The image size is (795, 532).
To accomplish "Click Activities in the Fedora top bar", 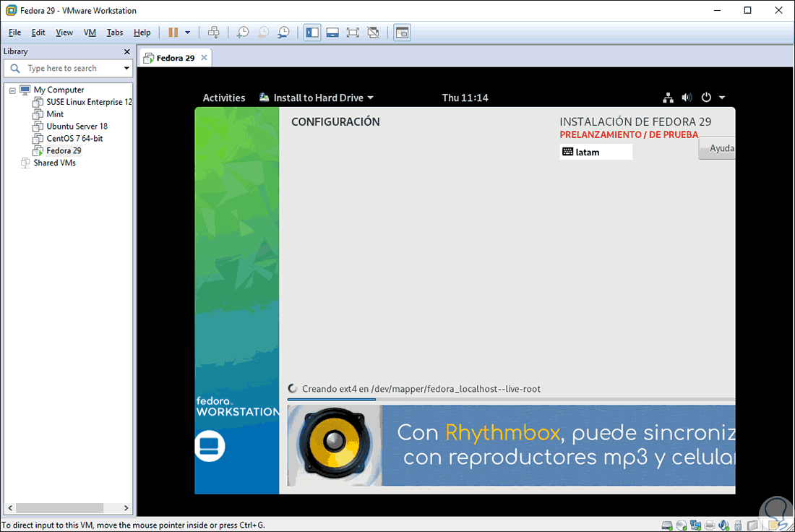I will 224,97.
